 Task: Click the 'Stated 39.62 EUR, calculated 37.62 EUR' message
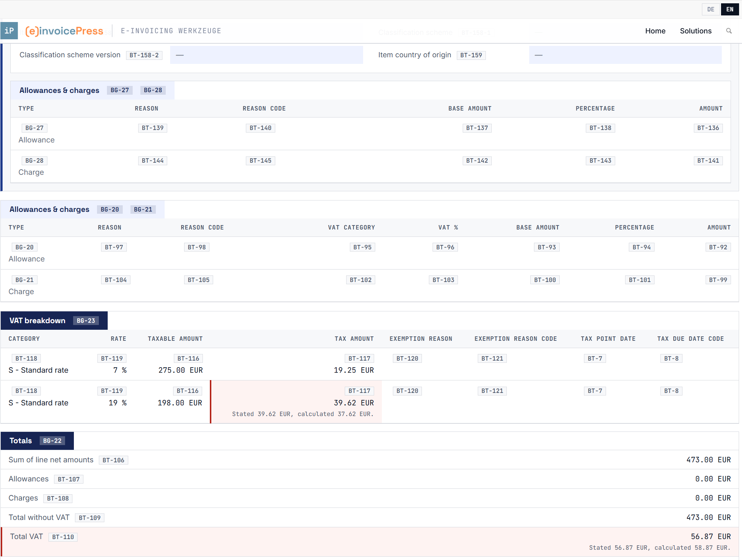[x=303, y=414]
